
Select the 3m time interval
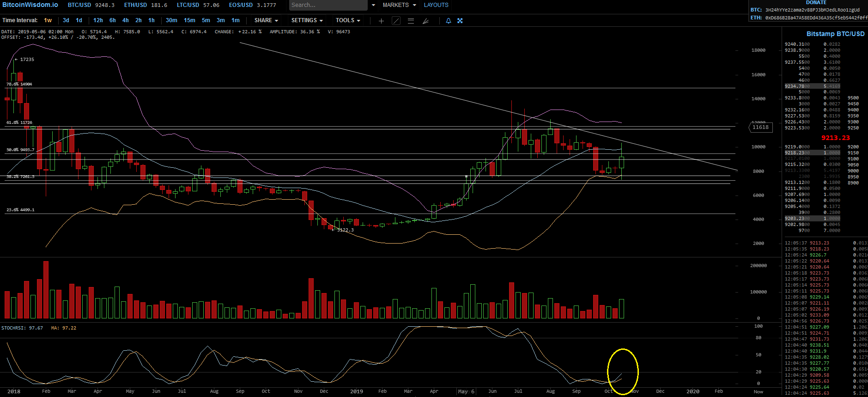pyautogui.click(x=221, y=20)
